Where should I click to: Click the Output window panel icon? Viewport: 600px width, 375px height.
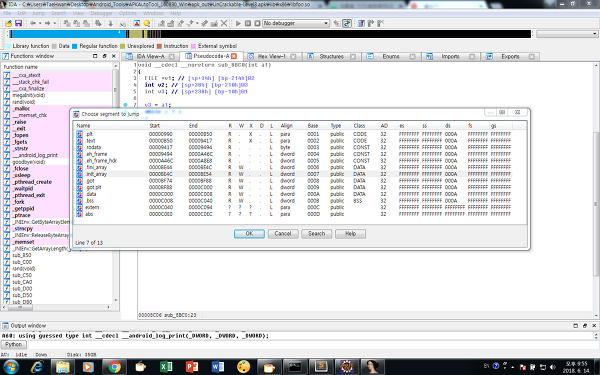pyautogui.click(x=5, y=326)
